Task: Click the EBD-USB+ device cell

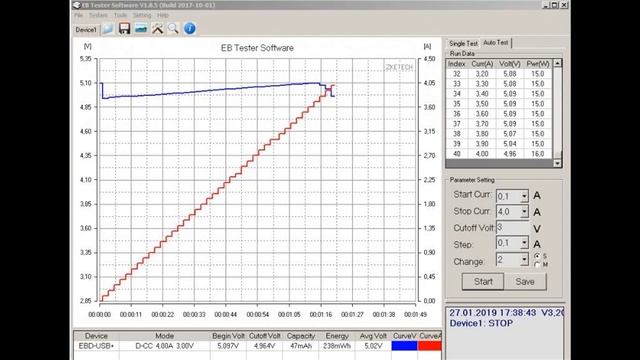Action: coord(96,346)
